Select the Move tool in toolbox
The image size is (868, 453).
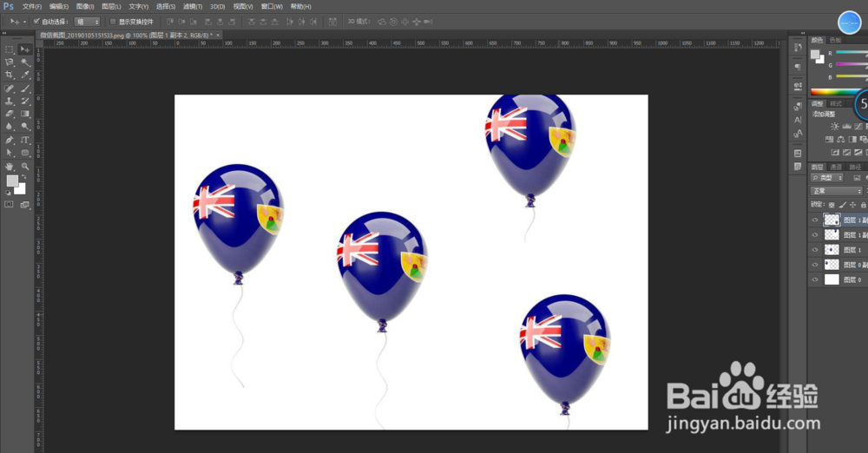coord(25,49)
